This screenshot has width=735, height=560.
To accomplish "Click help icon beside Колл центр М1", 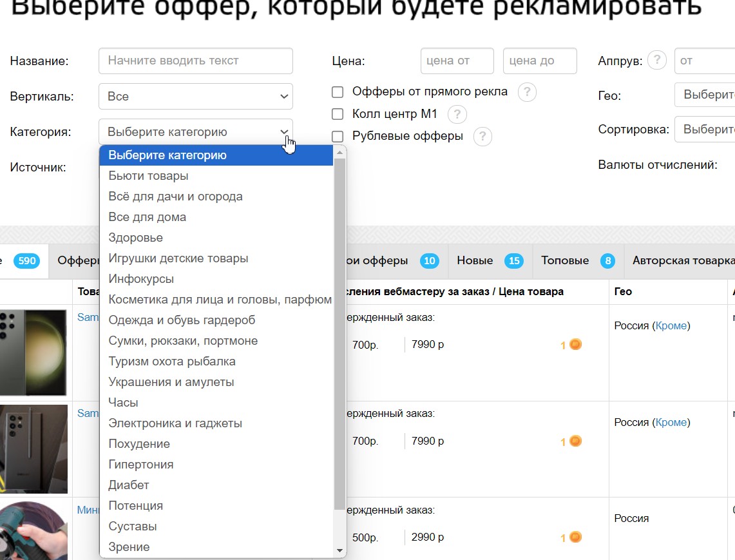I will [457, 115].
